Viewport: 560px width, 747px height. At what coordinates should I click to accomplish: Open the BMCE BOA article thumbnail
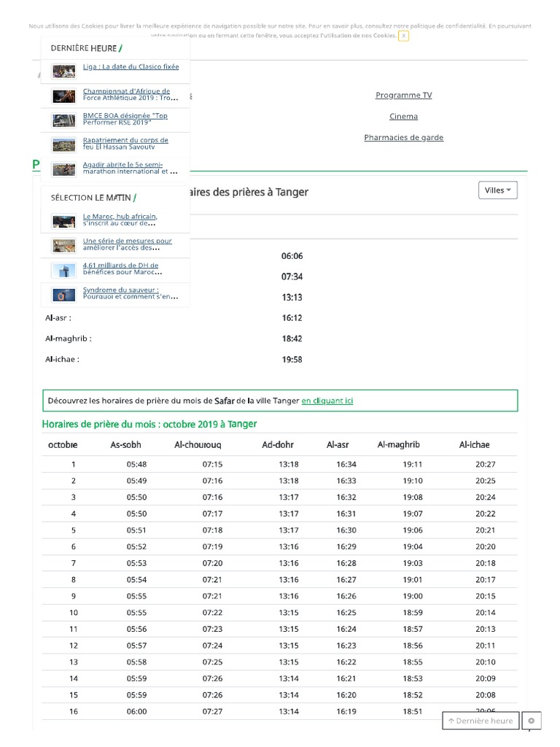point(64,120)
